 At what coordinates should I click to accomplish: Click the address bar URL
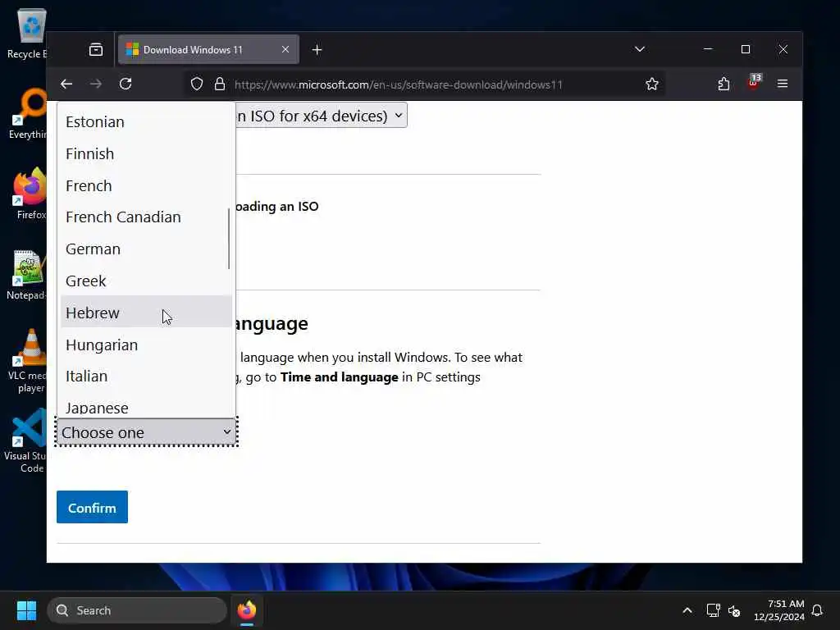399,84
